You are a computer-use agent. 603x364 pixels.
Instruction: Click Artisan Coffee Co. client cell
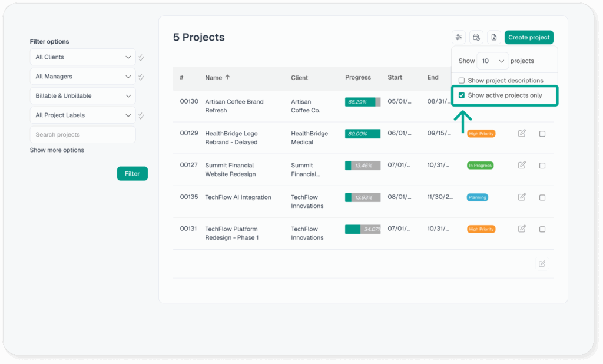point(306,106)
